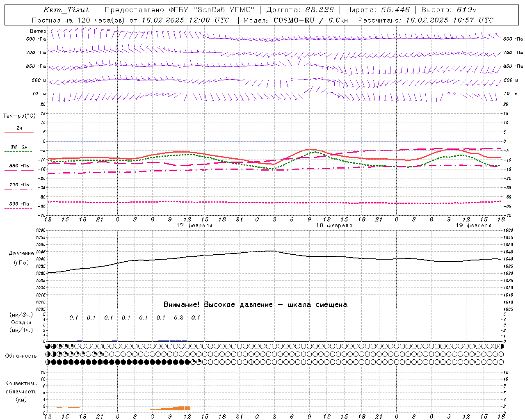Image resolution: width=525 pixels, height=420 pixels.
Task: Click the solid line sample under 2м legend
Action: [19, 132]
